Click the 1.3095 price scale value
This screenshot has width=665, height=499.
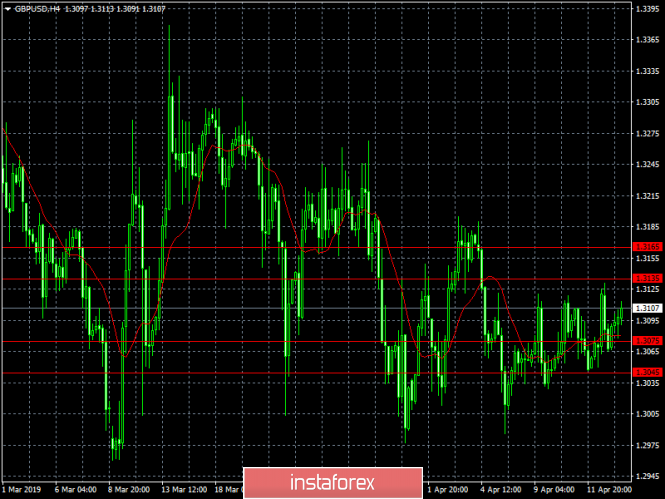[648, 321]
